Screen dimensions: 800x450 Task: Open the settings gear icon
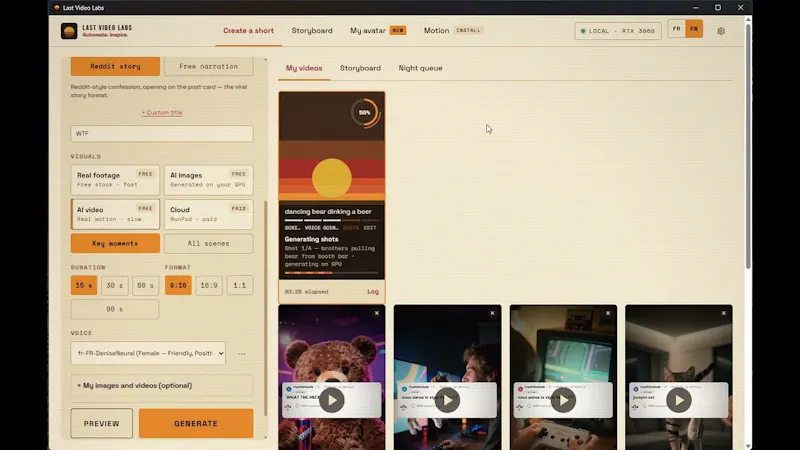tap(721, 31)
